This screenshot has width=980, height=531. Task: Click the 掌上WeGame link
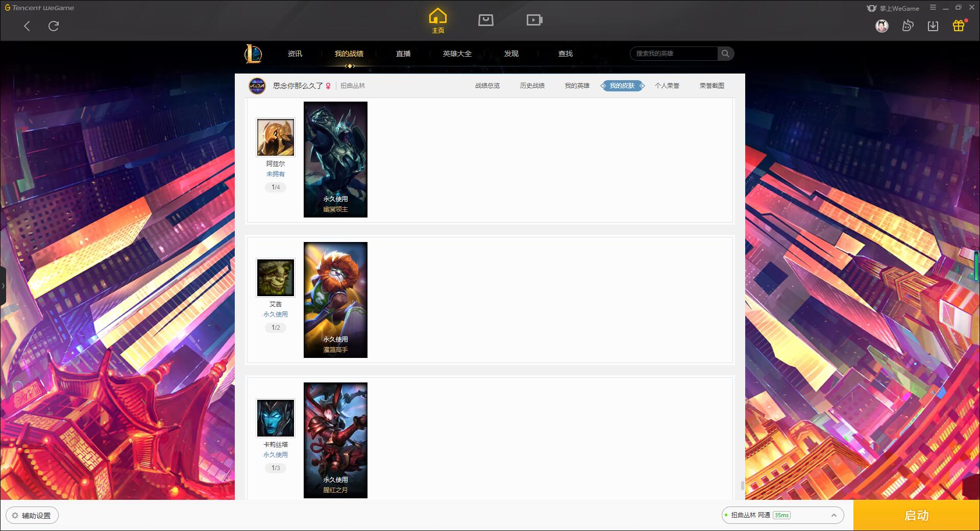(899, 8)
